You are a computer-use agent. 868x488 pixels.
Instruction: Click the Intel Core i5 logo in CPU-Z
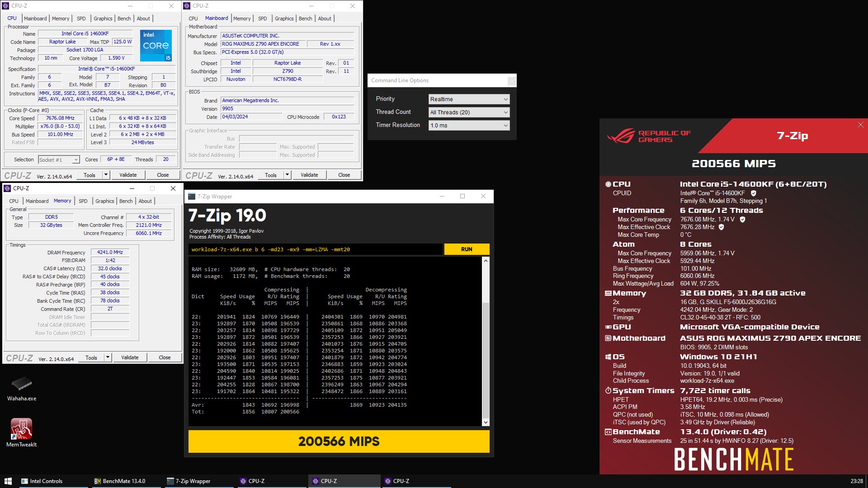[x=156, y=46]
